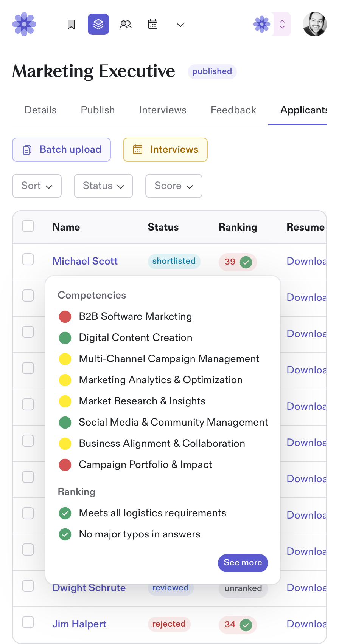Open the bookmark icon in top navigation
Viewport: 339px width, 644px height.
[71, 25]
